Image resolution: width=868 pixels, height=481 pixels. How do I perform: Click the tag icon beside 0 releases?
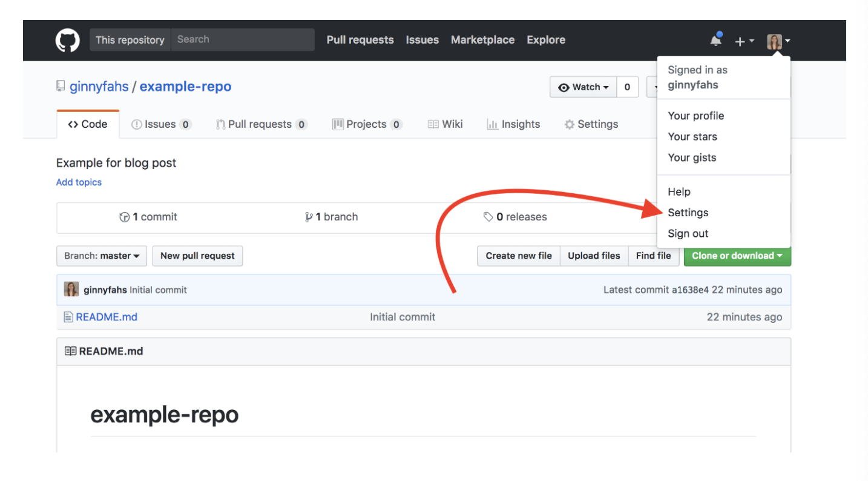(488, 217)
